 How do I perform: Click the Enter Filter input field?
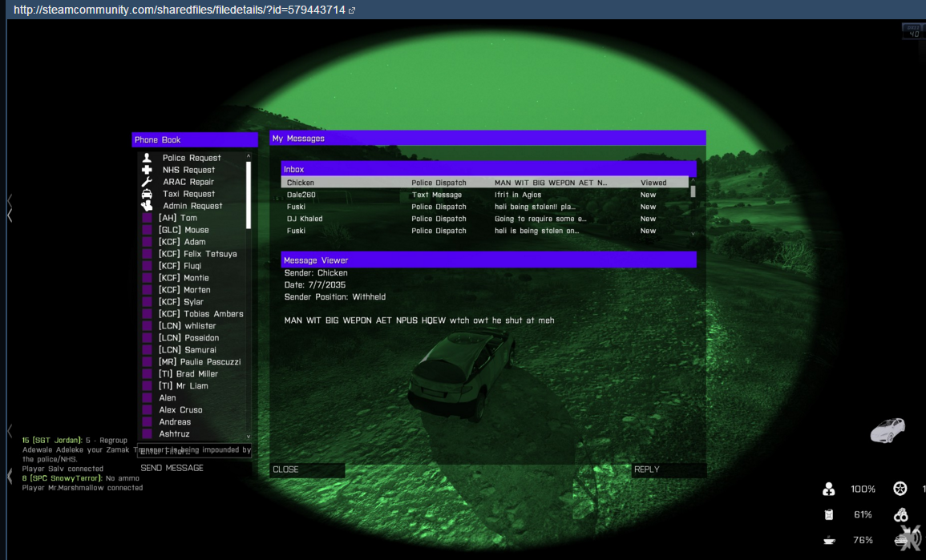[194, 451]
